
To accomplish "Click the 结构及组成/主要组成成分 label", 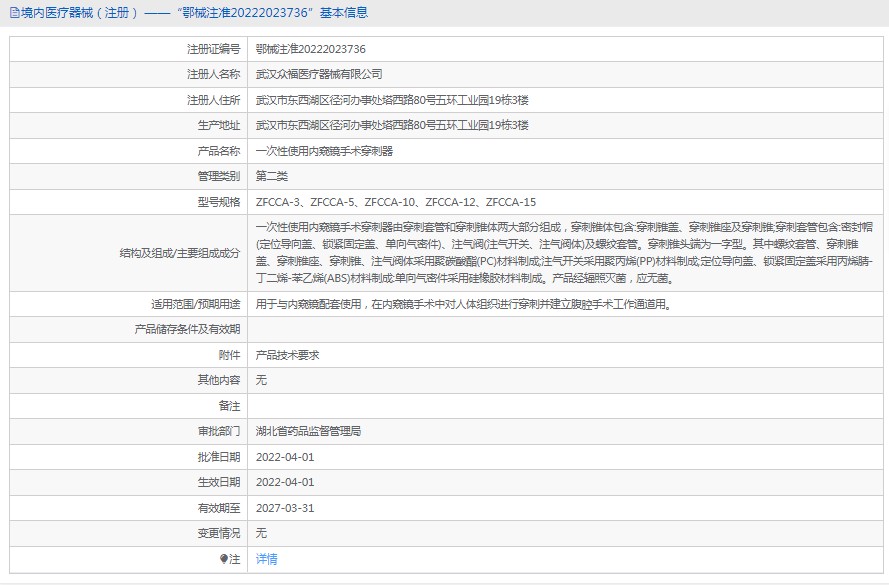I will (180, 253).
